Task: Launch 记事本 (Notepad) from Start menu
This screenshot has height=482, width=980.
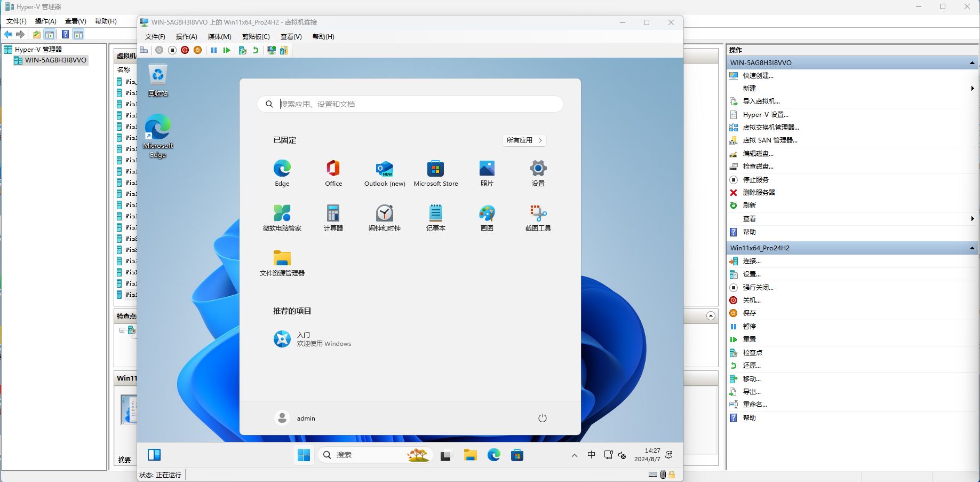Action: point(436,218)
